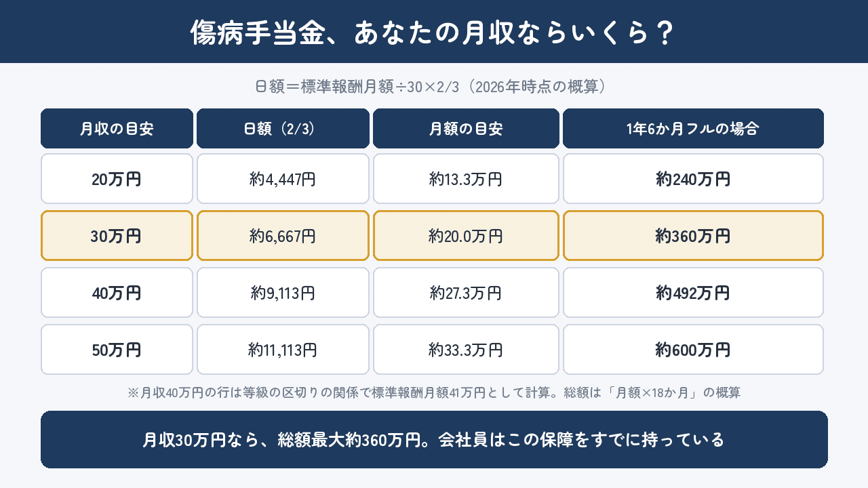Click the 約492万円 total cell
Viewport: 868px width, 488px height.
[693, 293]
